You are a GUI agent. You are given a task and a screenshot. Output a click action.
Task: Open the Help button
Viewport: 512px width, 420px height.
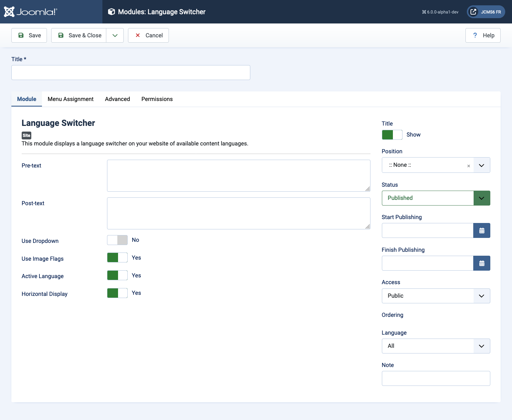[x=483, y=35]
